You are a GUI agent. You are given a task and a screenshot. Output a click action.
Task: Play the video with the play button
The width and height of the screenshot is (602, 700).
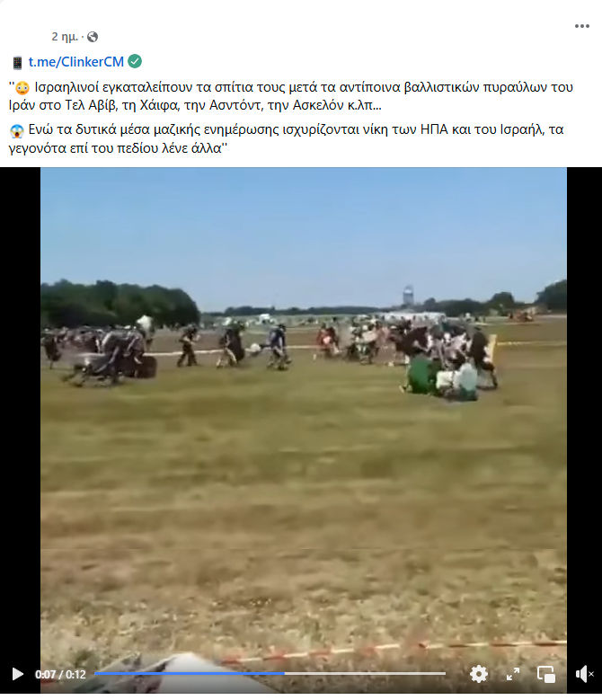[17, 674]
